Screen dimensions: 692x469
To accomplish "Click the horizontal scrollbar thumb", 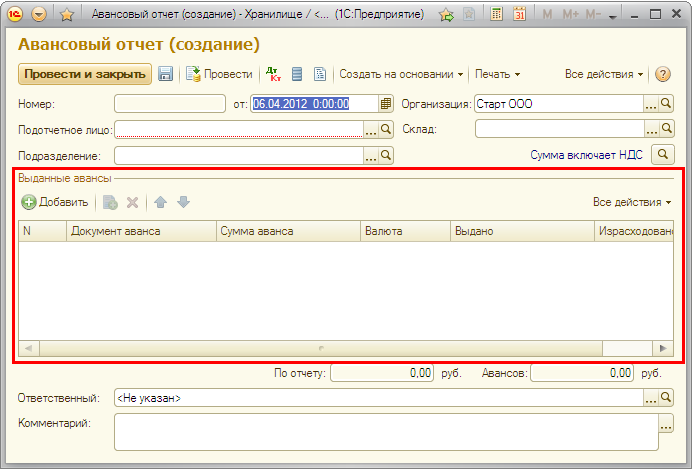I will tap(321, 348).
